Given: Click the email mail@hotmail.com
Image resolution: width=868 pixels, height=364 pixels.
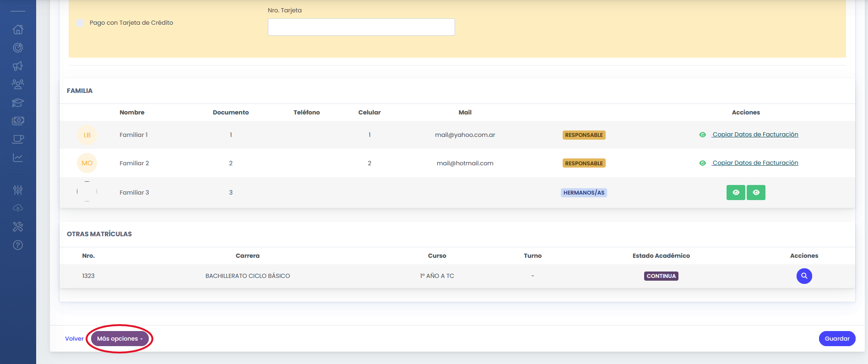Looking at the screenshot, I should pos(465,163).
